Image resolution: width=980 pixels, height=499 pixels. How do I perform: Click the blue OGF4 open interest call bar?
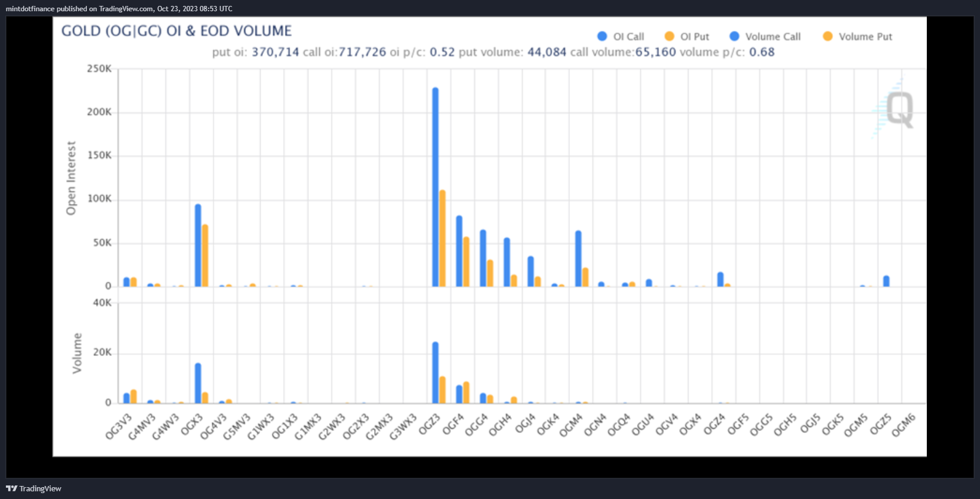click(x=459, y=252)
